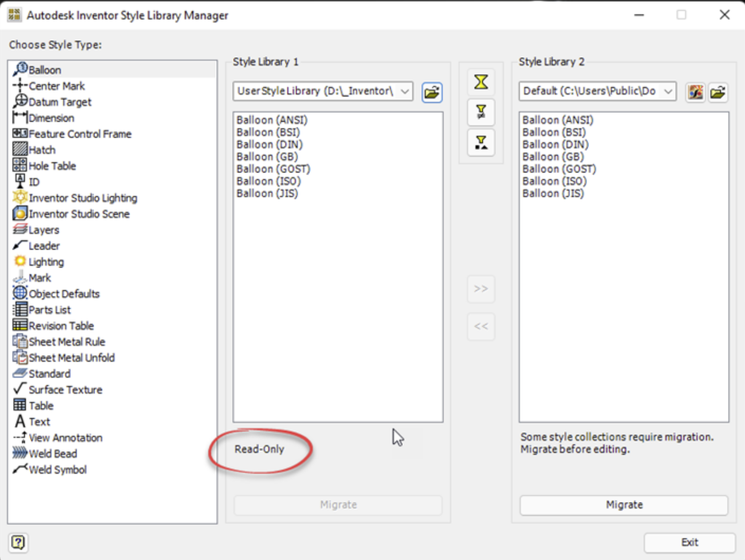Select Balloon (ANSI) in Style Library 2
The image size is (745, 560).
tap(558, 120)
